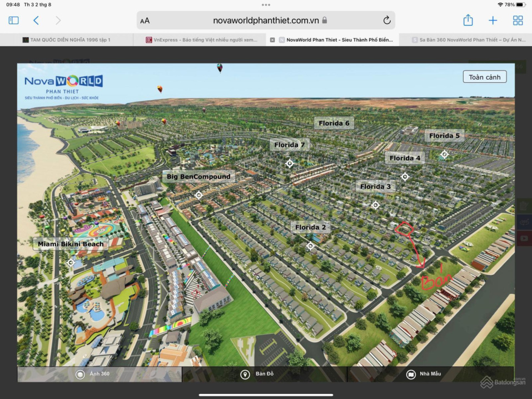
Task: Go back with the back arrow
Action: point(36,21)
